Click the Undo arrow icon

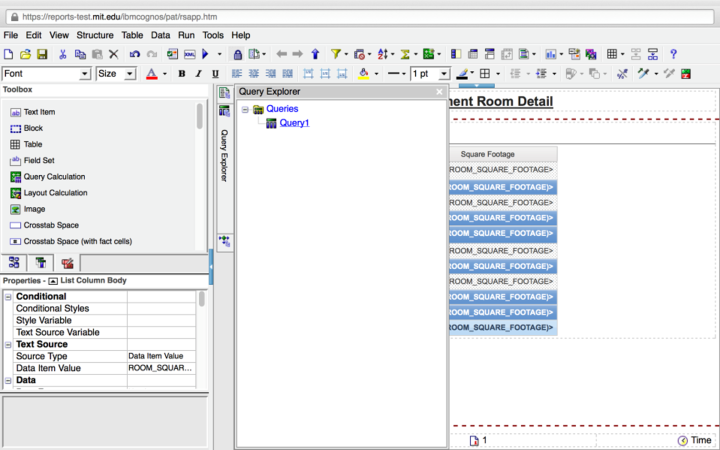point(135,54)
